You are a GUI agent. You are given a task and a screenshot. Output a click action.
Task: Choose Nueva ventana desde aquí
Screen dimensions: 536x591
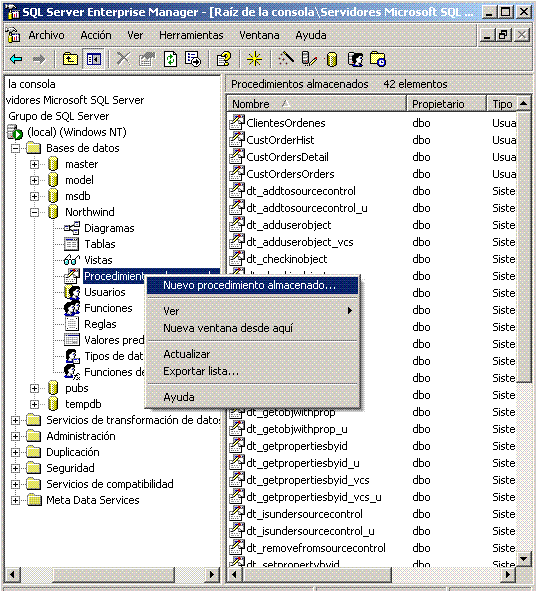(x=252, y=328)
